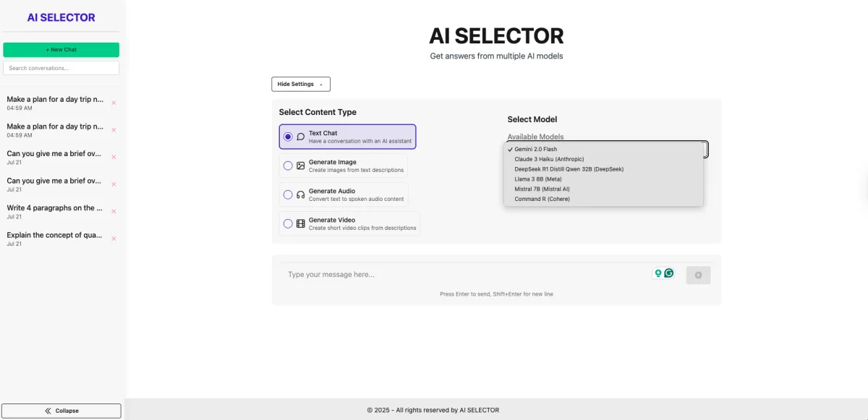
Task: Click the Generate Audio headphones icon
Action: click(x=301, y=194)
